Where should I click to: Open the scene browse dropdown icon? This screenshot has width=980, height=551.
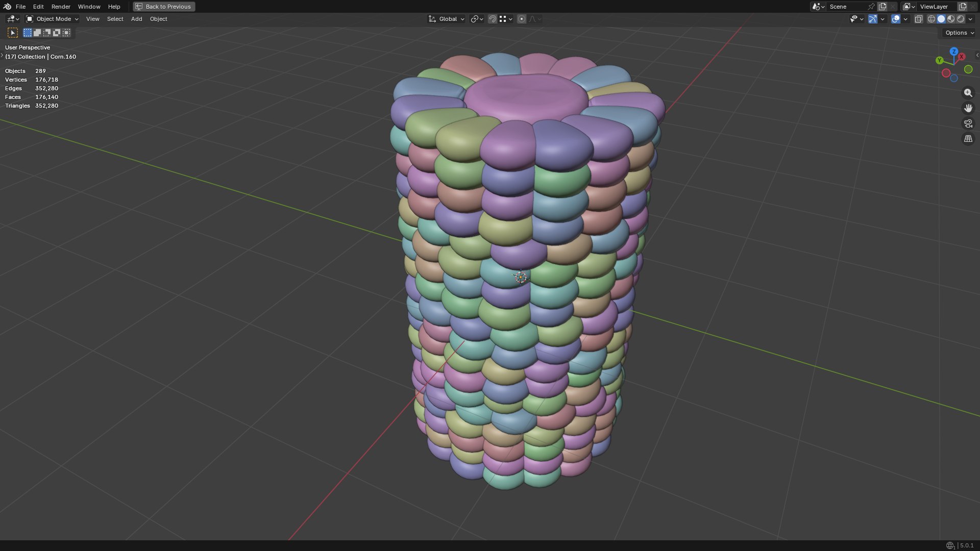click(x=818, y=7)
